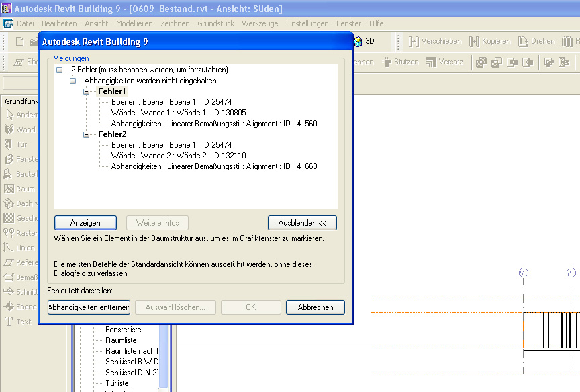Open the Ansicht menu
This screenshot has height=392, width=580.
(x=96, y=23)
